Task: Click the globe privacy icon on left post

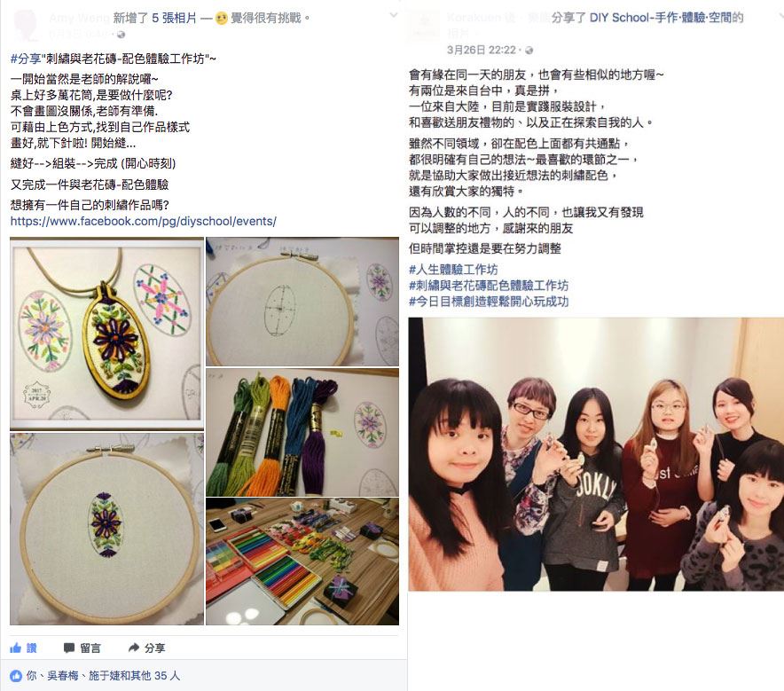Action: coord(121,35)
